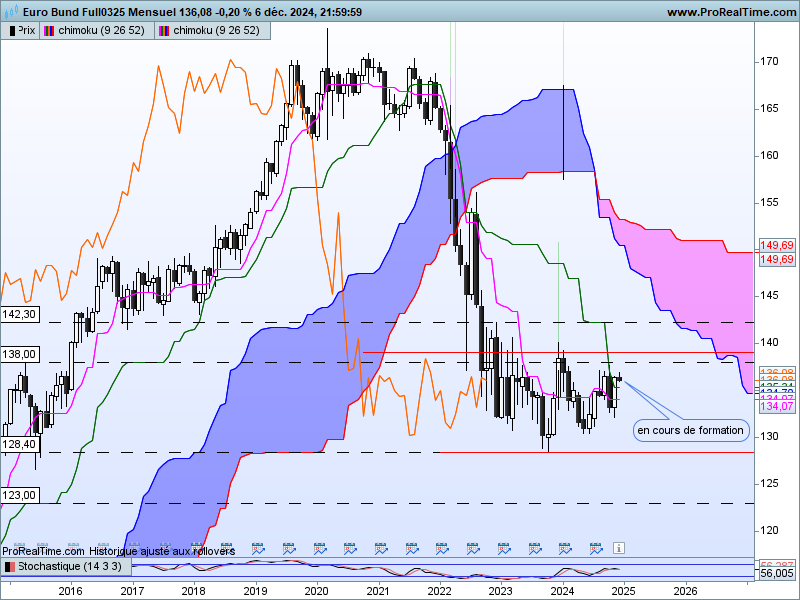This screenshot has width=800, height=600.
Task: Open the Stochastique (14 3 3) settings label
Action: point(70,566)
